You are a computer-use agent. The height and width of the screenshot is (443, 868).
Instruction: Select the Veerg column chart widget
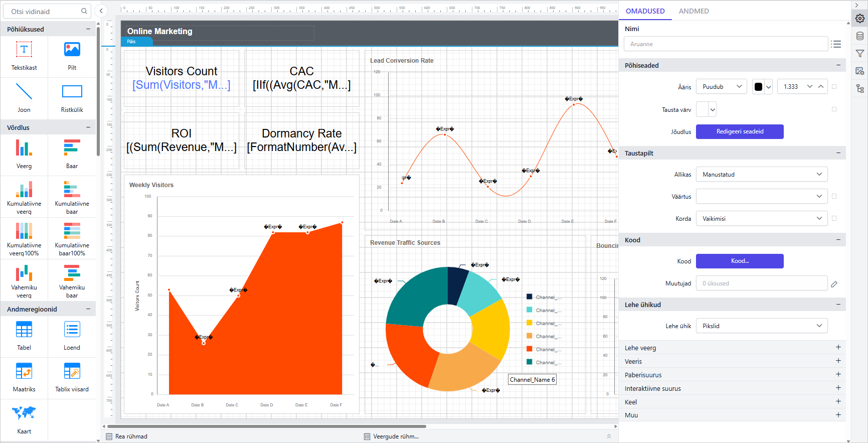click(x=24, y=155)
